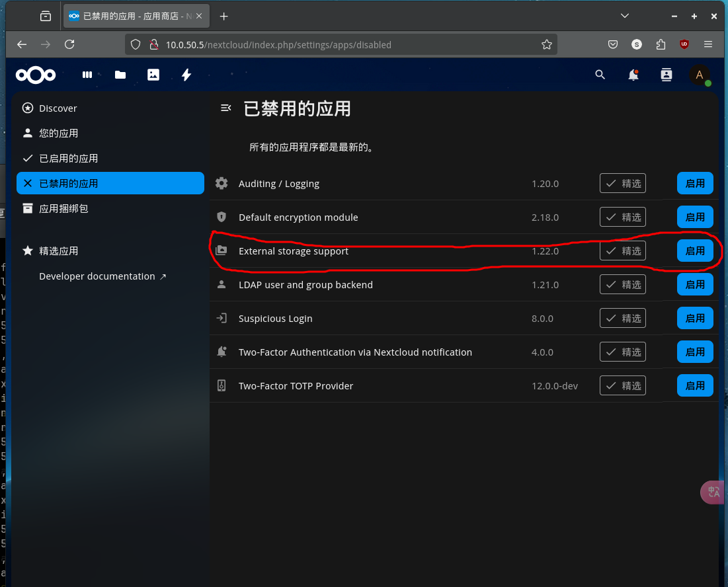
Task: Open the Nextcloud unified search magnifier
Action: point(600,75)
